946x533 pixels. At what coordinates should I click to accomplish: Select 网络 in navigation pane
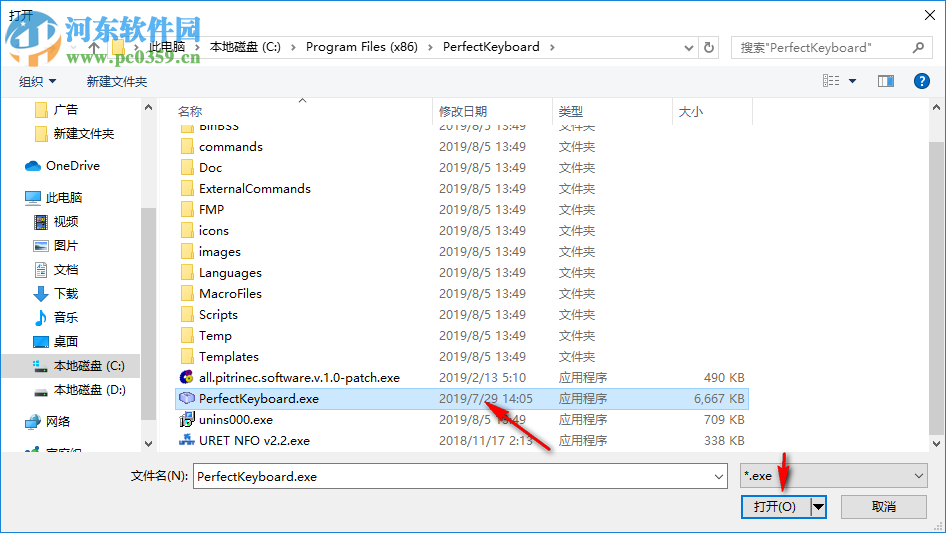point(48,421)
